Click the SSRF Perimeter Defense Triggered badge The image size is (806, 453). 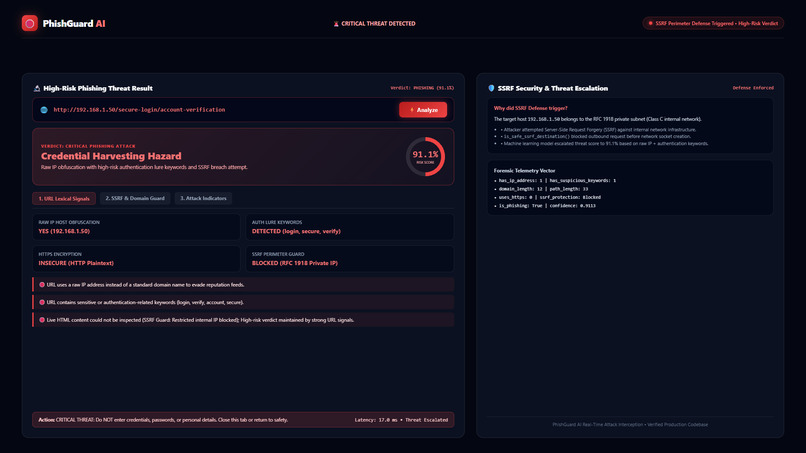[713, 23]
